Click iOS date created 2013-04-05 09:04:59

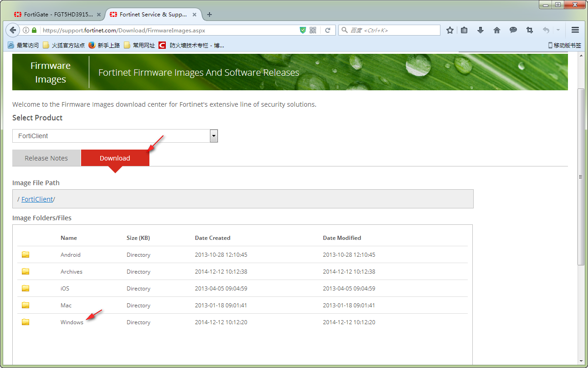221,289
